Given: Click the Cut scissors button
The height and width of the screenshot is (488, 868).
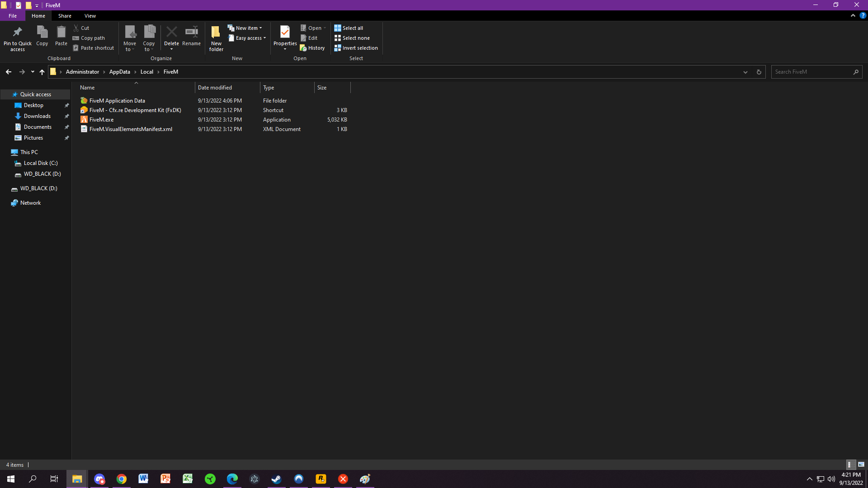Looking at the screenshot, I should (81, 28).
